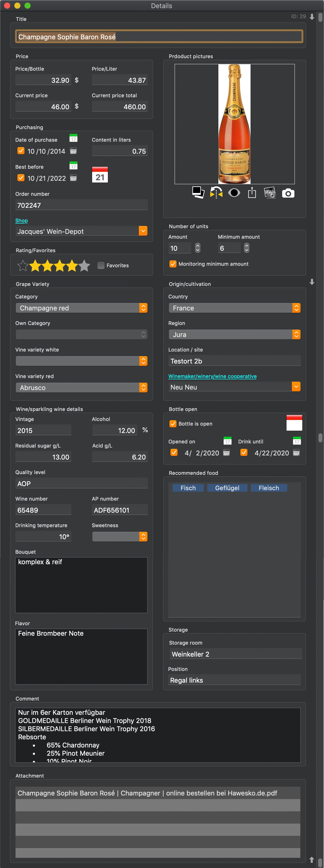The height and width of the screenshot is (868, 324).
Task: Click the Shop link
Action: [21, 220]
